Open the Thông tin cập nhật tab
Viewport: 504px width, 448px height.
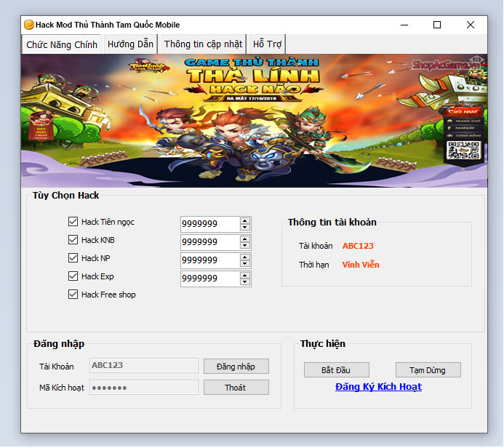click(x=203, y=44)
